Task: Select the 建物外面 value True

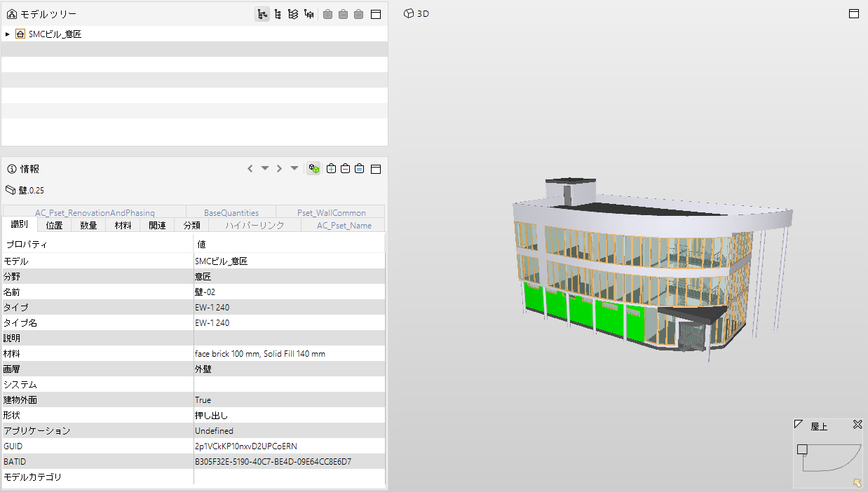Action: [x=203, y=400]
